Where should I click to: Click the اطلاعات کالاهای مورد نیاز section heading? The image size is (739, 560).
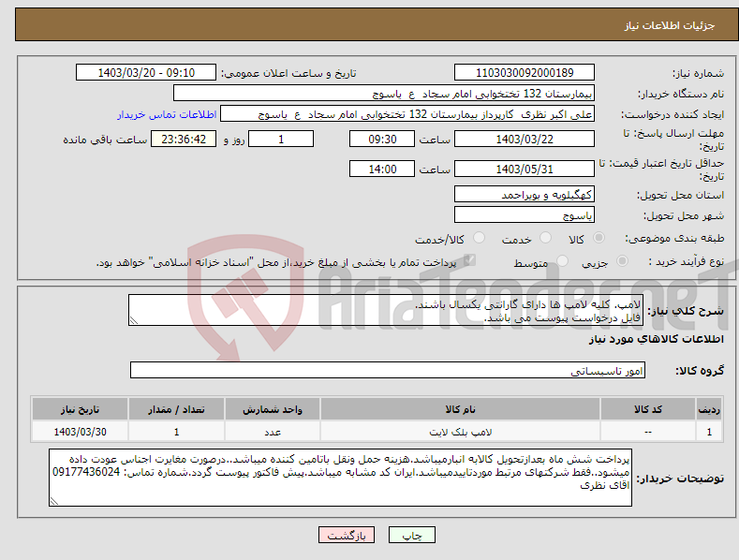click(x=656, y=339)
